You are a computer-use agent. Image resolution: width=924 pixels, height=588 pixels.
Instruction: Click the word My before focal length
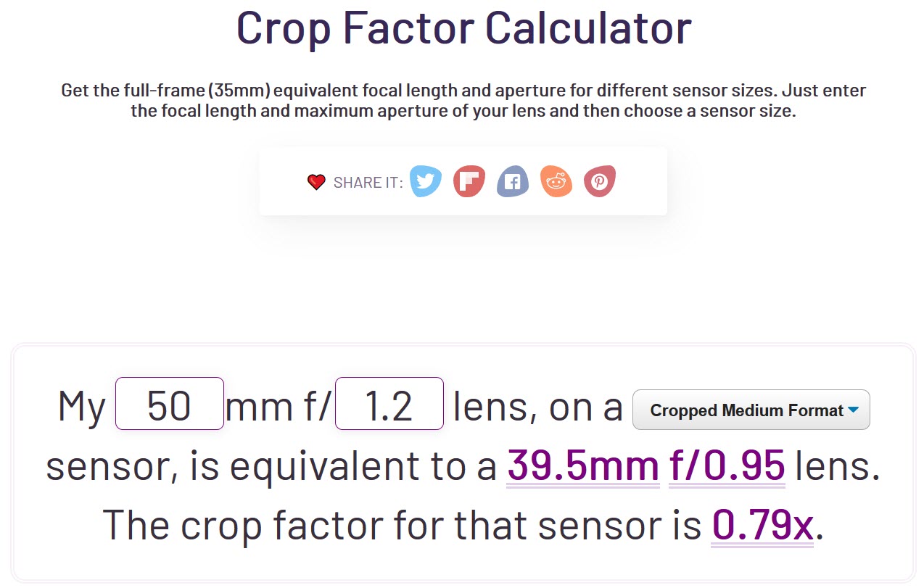(82, 406)
